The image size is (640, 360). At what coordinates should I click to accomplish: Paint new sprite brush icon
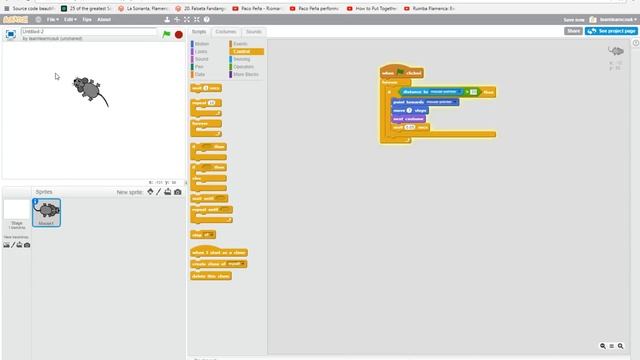coord(159,192)
